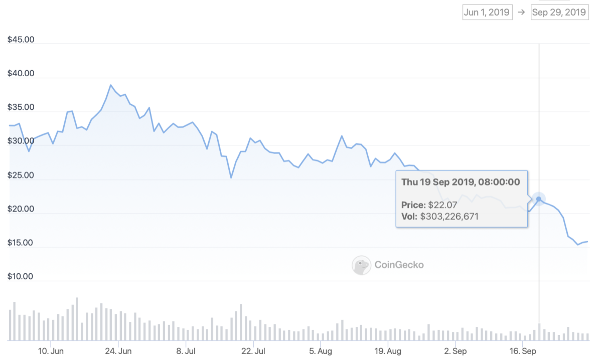Click the $10.00 y-axis label

pyautogui.click(x=21, y=276)
